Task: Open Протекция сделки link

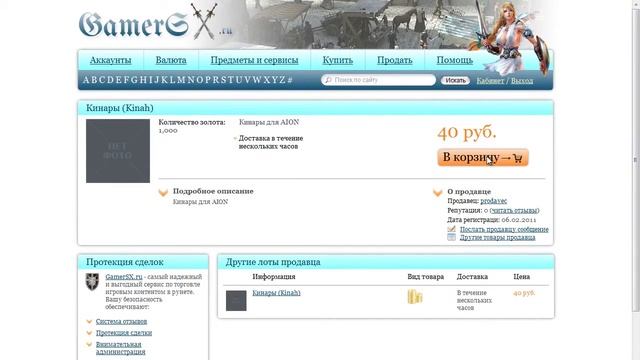Action: 124,333
